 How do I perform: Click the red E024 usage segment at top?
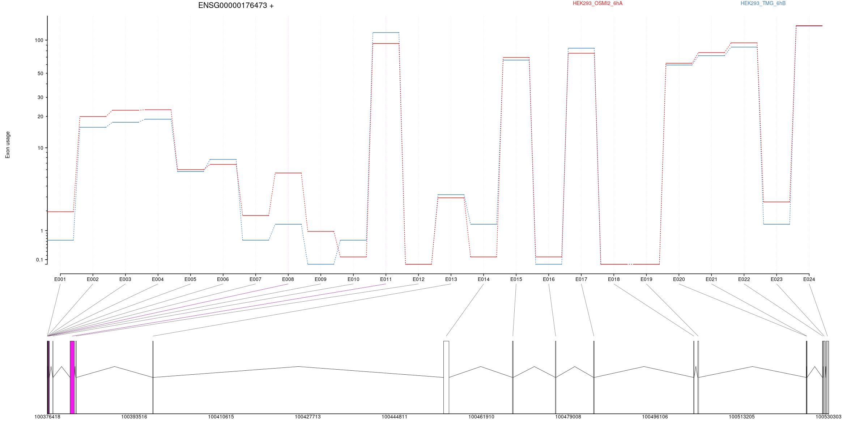pos(809,26)
